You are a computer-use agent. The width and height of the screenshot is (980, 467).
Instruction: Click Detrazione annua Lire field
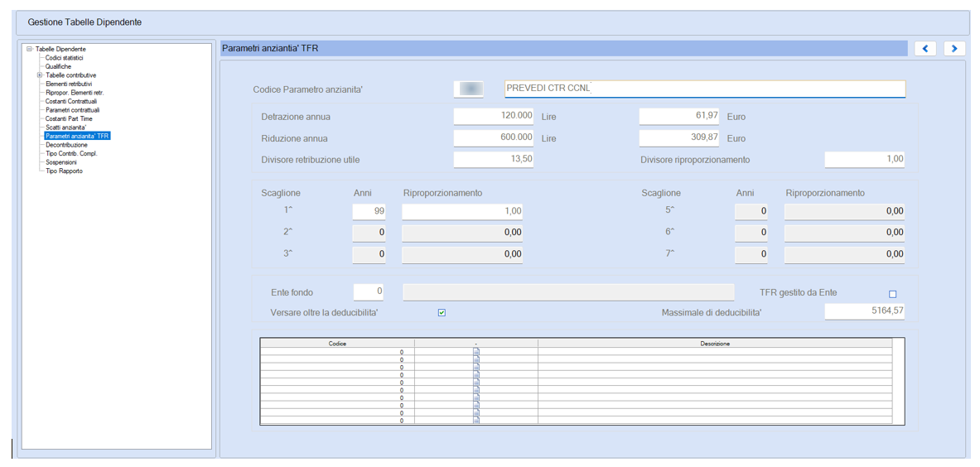494,117
